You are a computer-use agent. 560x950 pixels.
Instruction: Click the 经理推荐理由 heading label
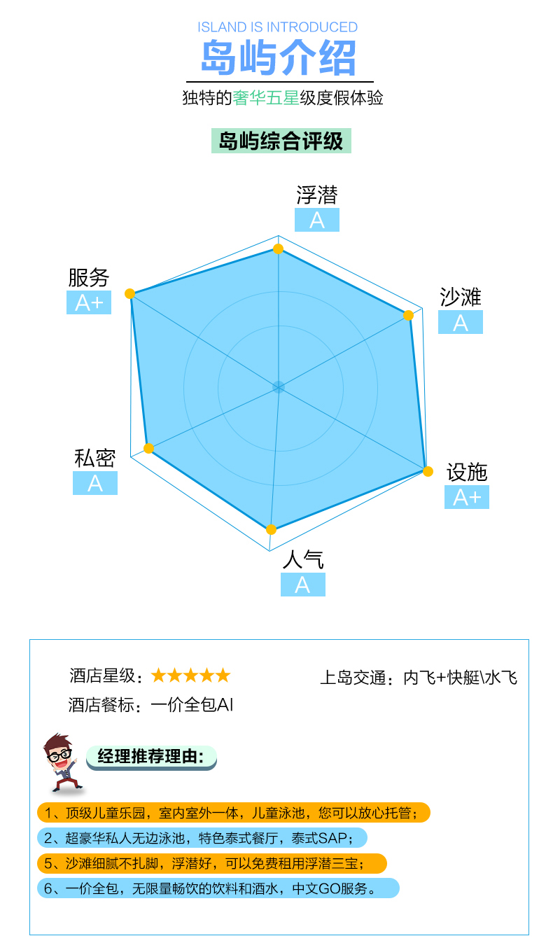coord(151,757)
